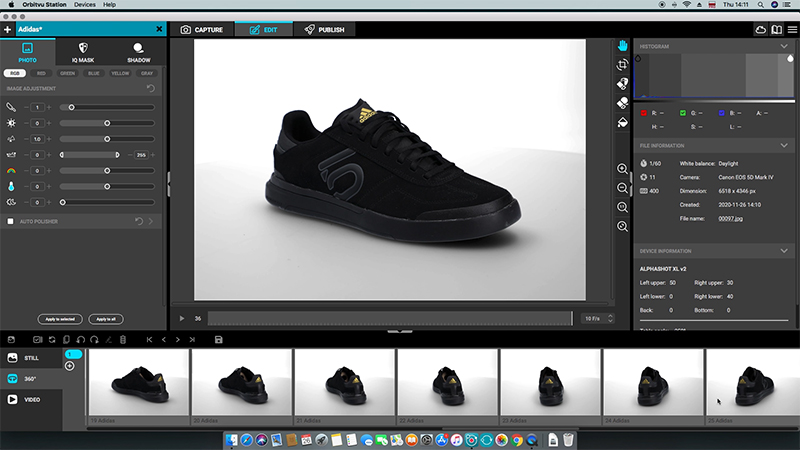Go to next frame arrow
The height and width of the screenshot is (450, 800).
(x=178, y=340)
